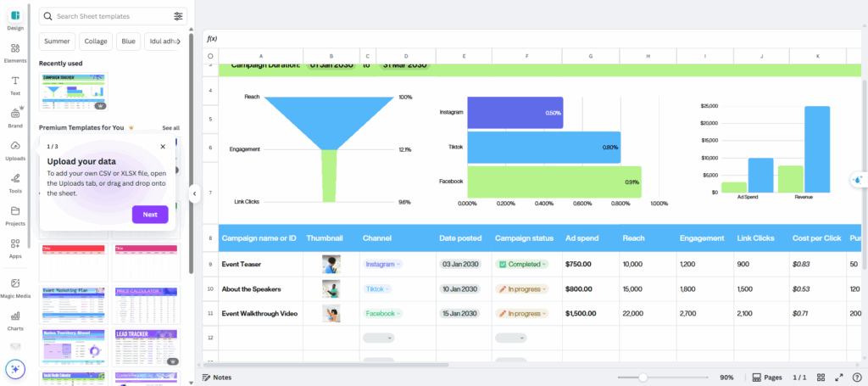Select the Summer template chip

pyautogui.click(x=57, y=41)
